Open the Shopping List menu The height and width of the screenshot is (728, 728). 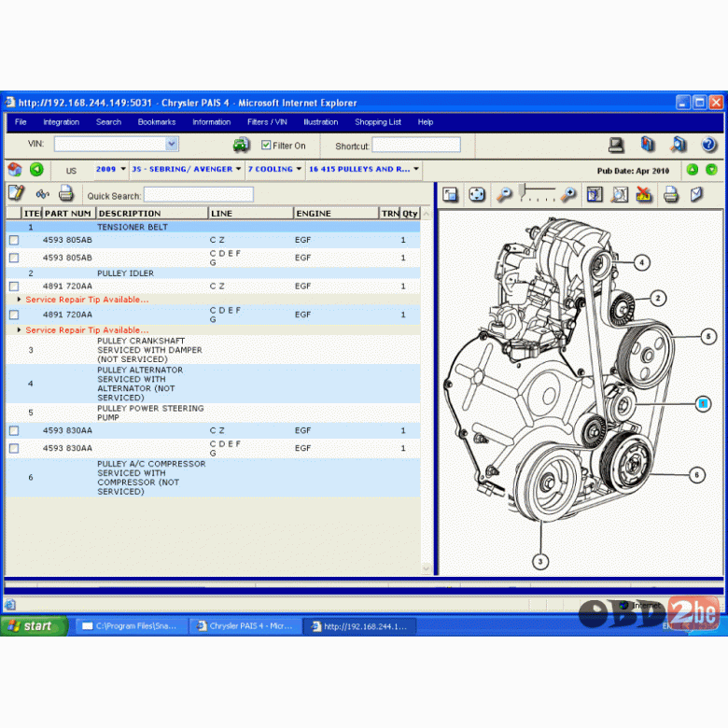click(378, 122)
